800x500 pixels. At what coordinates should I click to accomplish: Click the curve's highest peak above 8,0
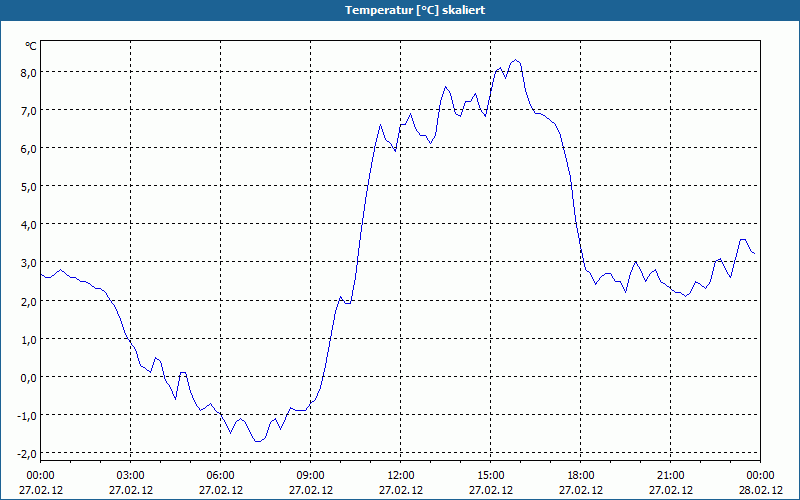[x=516, y=60]
